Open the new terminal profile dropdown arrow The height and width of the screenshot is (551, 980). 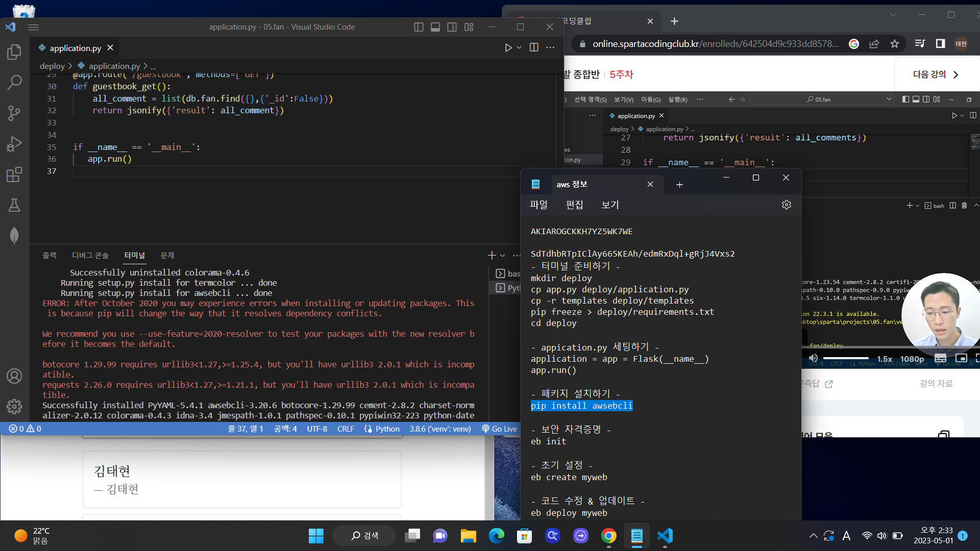tap(503, 255)
